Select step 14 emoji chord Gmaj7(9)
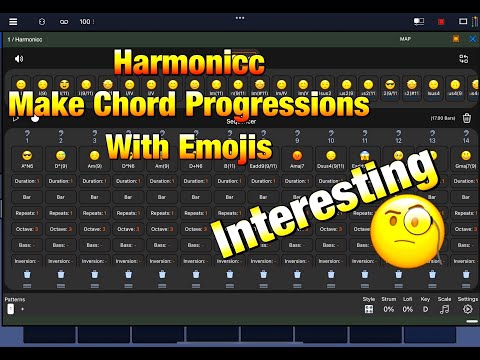Image resolution: width=480 pixels, height=360 pixels. click(x=466, y=159)
